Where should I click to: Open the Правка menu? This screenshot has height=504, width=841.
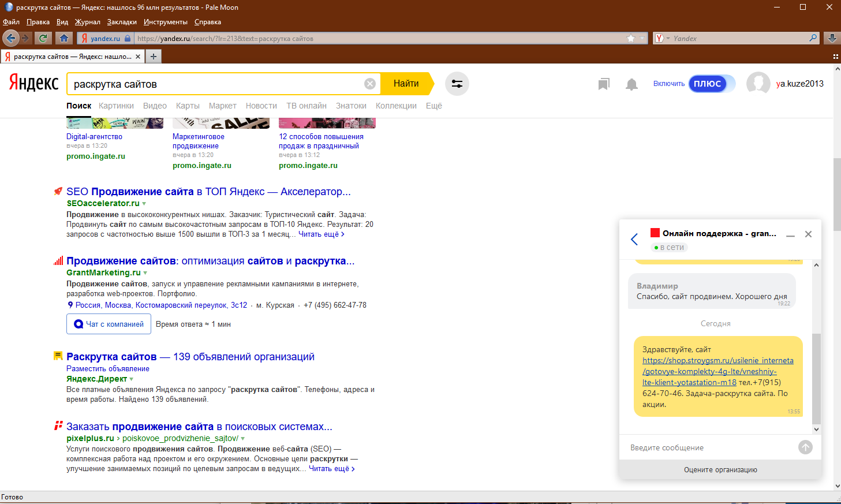tap(38, 22)
